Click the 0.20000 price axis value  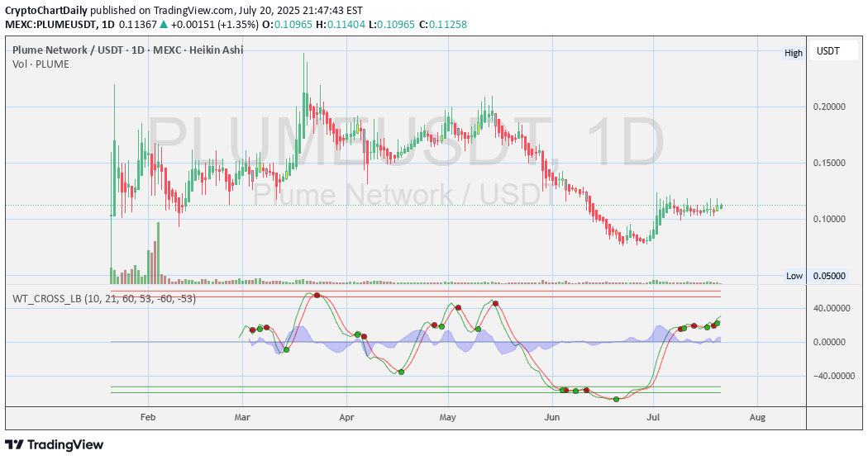click(x=829, y=107)
